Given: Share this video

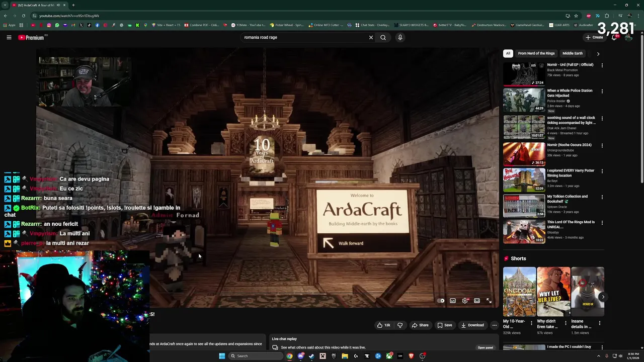Looking at the screenshot, I should tap(420, 325).
